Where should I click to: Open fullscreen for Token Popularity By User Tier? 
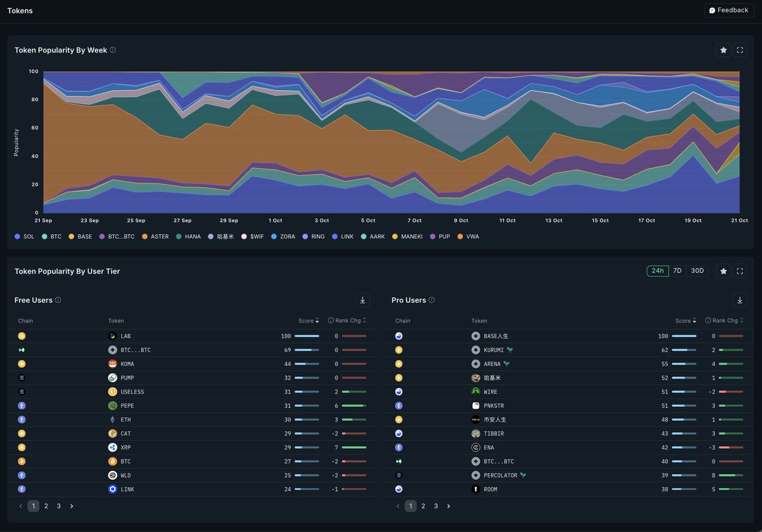(x=740, y=271)
